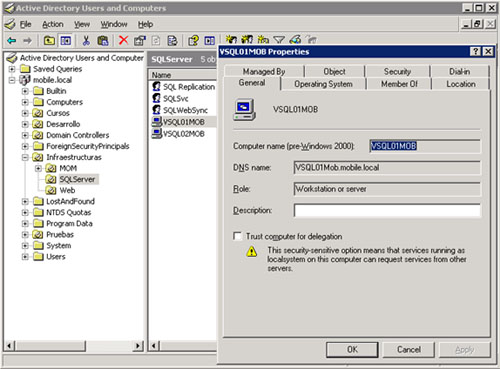Click the Name column header
Viewport: 500px width, 369px height.
(183, 75)
